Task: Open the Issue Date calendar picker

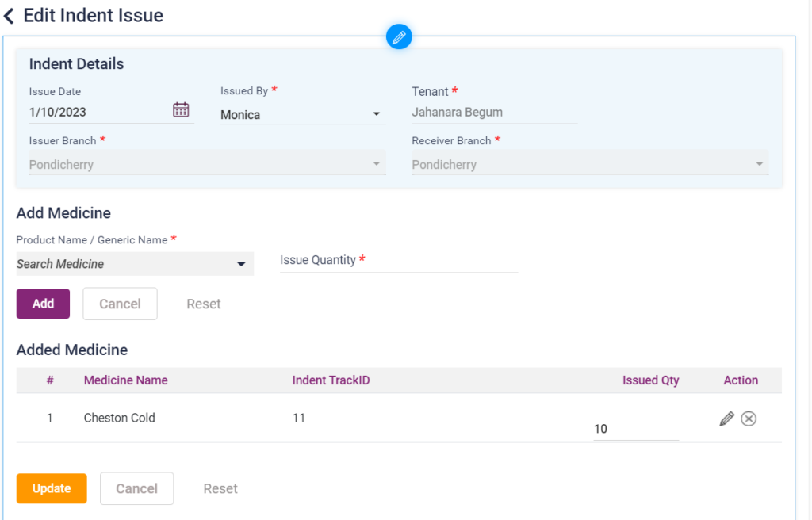Action: point(181,110)
